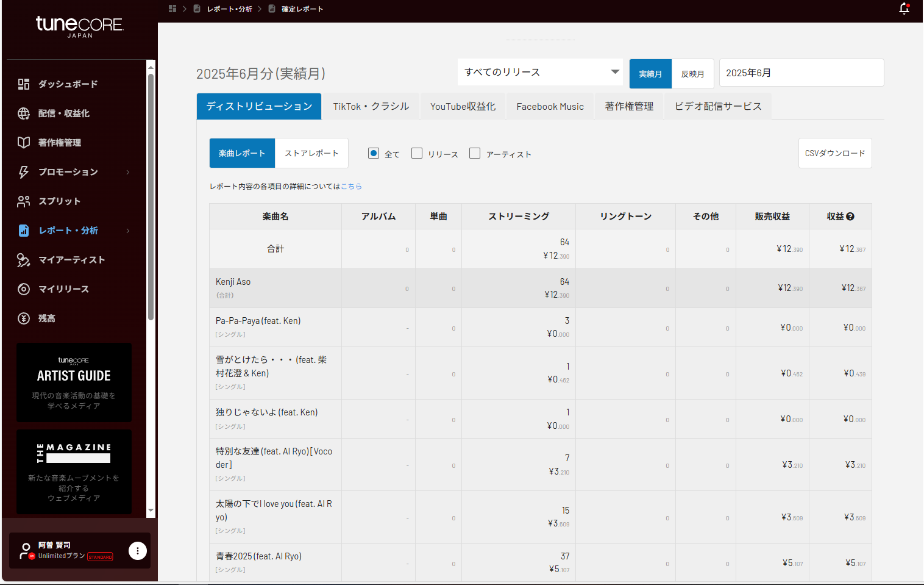Check the リリース checkbox

click(x=417, y=153)
